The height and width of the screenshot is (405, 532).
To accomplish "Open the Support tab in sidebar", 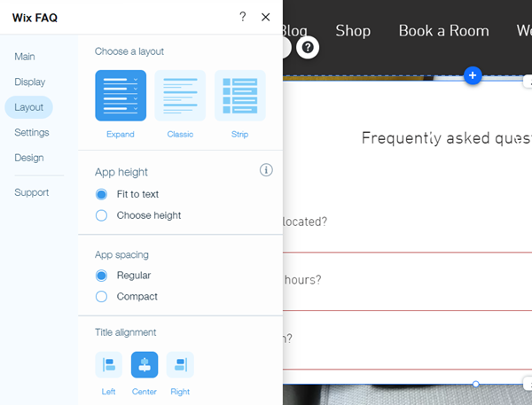I will coord(32,192).
